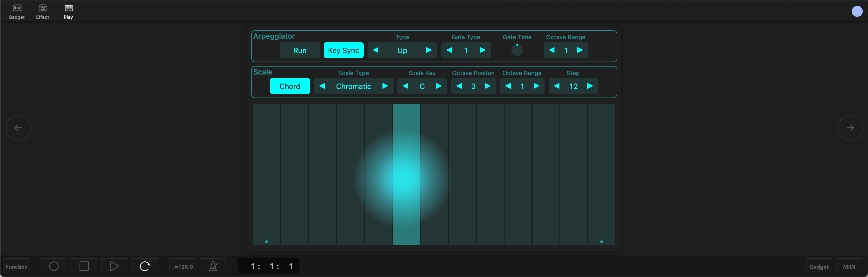Click the blue circle at top right
The width and height of the screenshot is (868, 277).
(857, 12)
